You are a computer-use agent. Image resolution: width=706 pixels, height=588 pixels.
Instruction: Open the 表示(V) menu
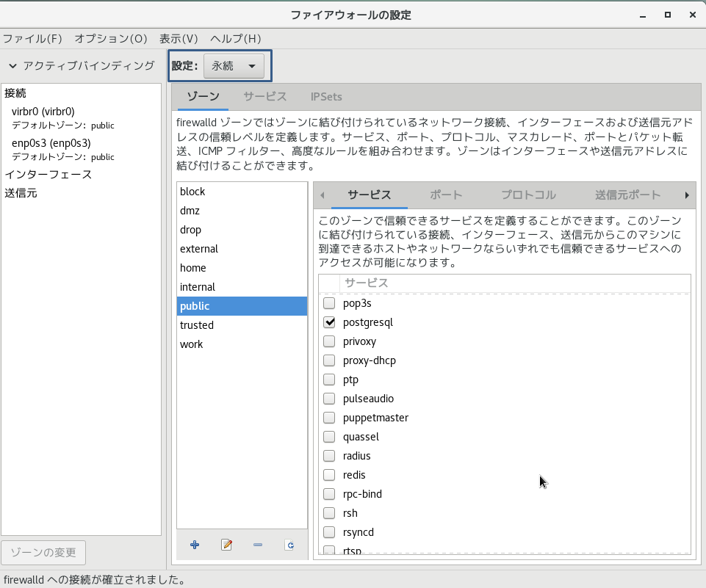179,39
